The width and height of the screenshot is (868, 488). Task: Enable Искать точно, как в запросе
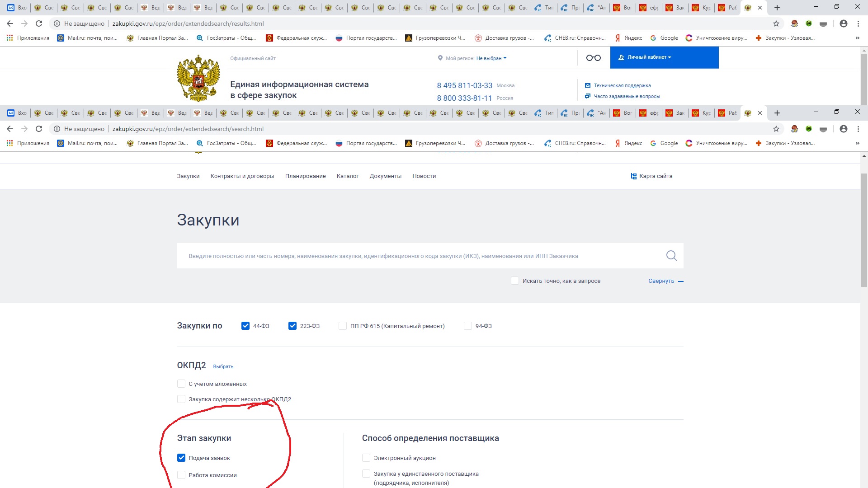515,281
